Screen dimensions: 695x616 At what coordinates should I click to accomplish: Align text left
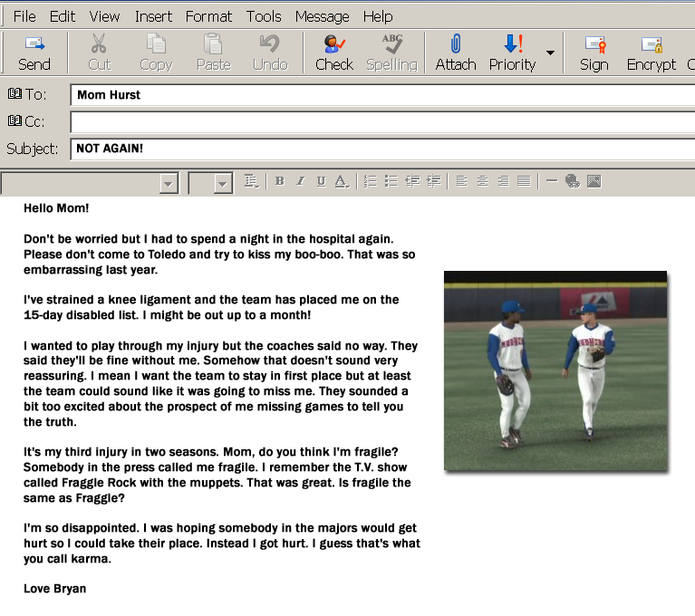(x=461, y=181)
